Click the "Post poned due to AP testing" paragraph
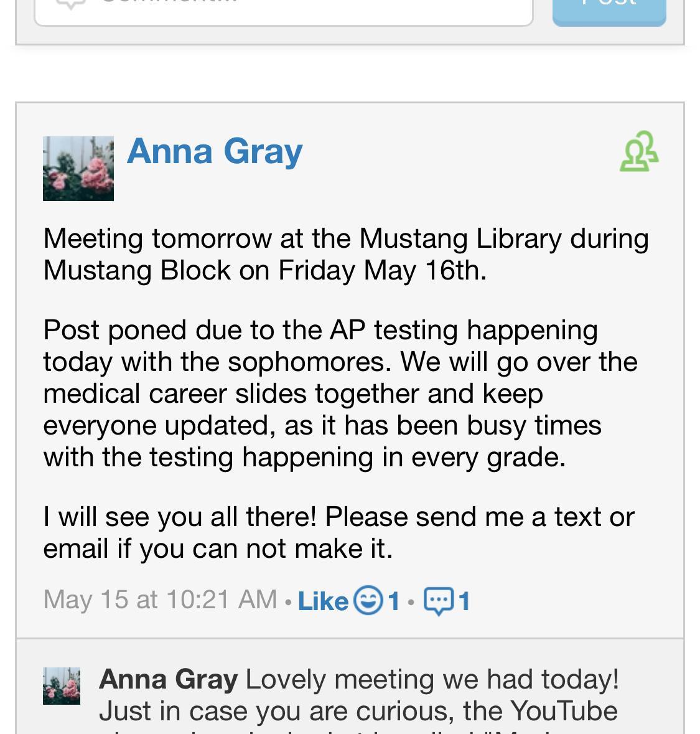 340,393
